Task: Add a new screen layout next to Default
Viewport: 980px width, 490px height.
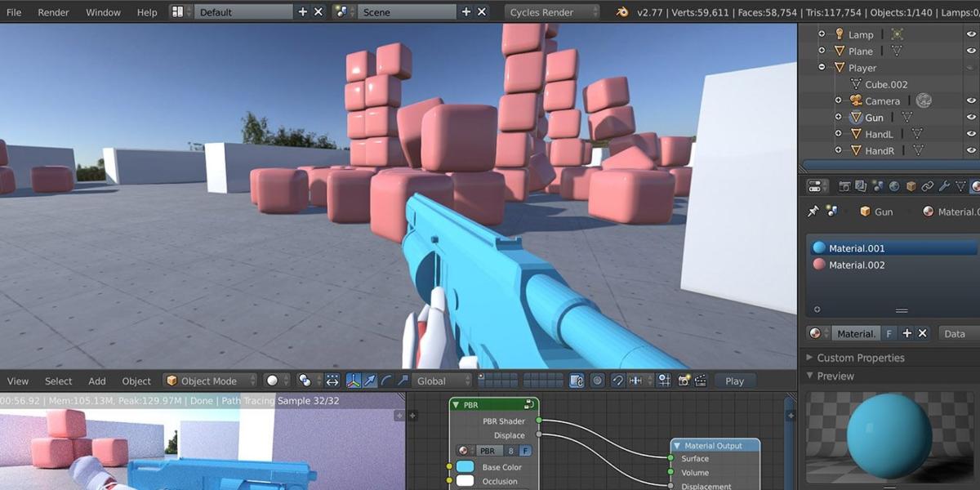Action: [303, 12]
